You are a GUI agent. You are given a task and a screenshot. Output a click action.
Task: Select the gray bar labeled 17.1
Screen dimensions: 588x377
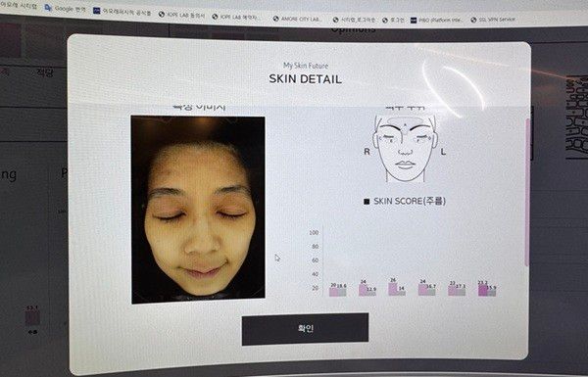(461, 292)
